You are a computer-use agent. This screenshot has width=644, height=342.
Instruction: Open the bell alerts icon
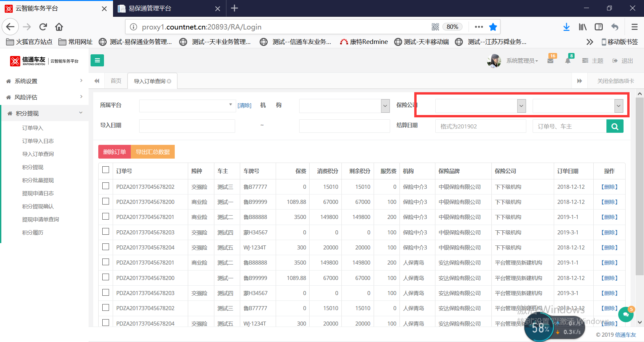click(x=568, y=61)
